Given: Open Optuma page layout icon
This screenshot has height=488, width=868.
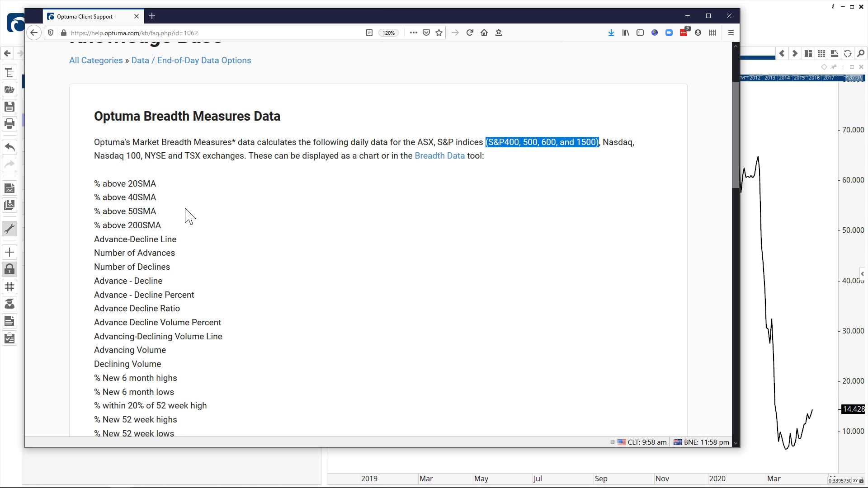Looking at the screenshot, I should pos(808,53).
